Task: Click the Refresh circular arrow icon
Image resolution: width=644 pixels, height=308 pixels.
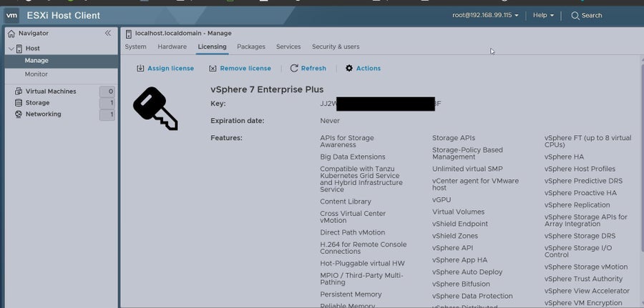Action: tap(294, 69)
